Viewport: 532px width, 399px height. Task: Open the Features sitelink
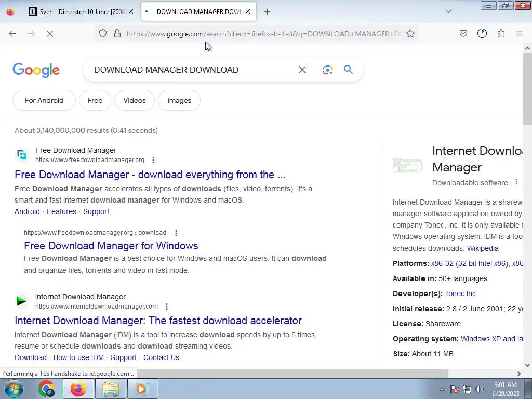(x=61, y=211)
